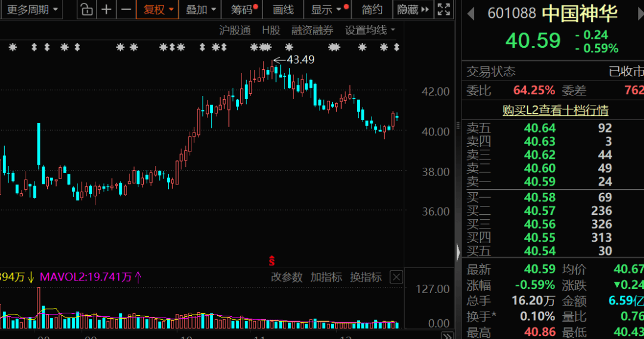Zoom in chart with plus icon

[x=106, y=10]
